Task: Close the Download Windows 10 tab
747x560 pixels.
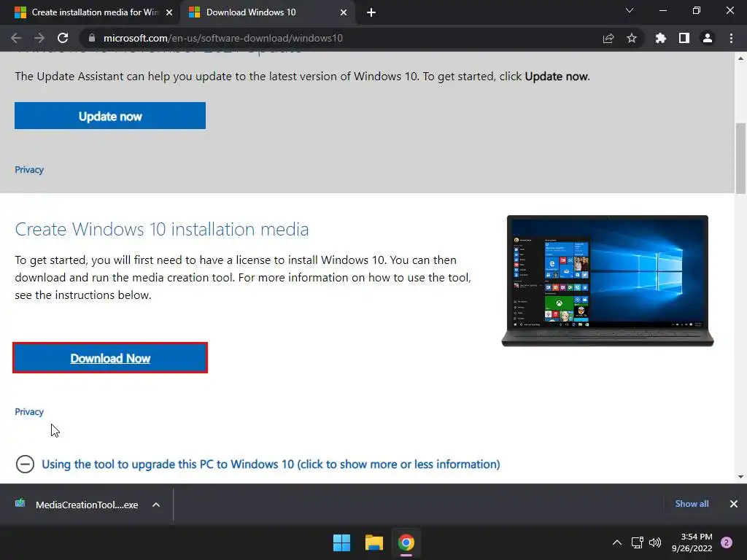Action: pos(344,12)
